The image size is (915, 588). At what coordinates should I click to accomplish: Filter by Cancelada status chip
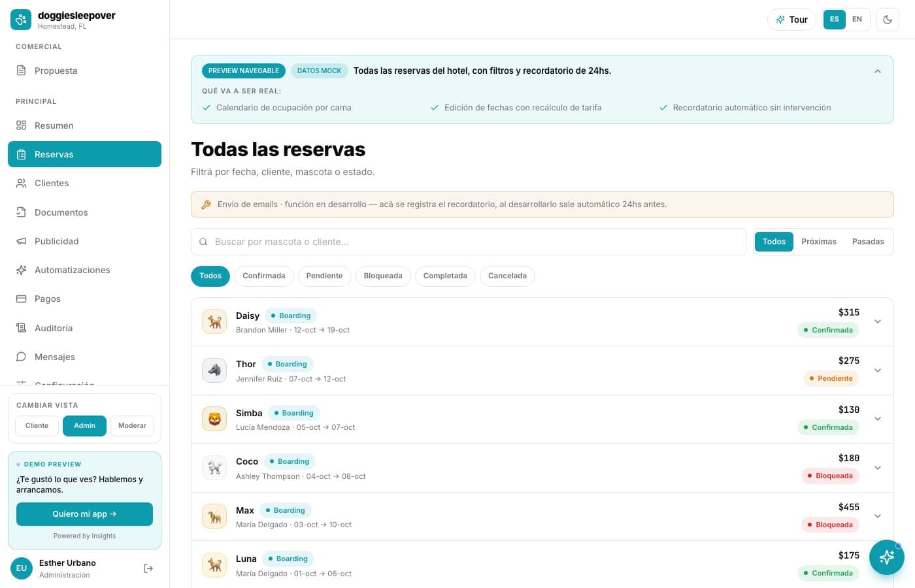[x=507, y=276]
